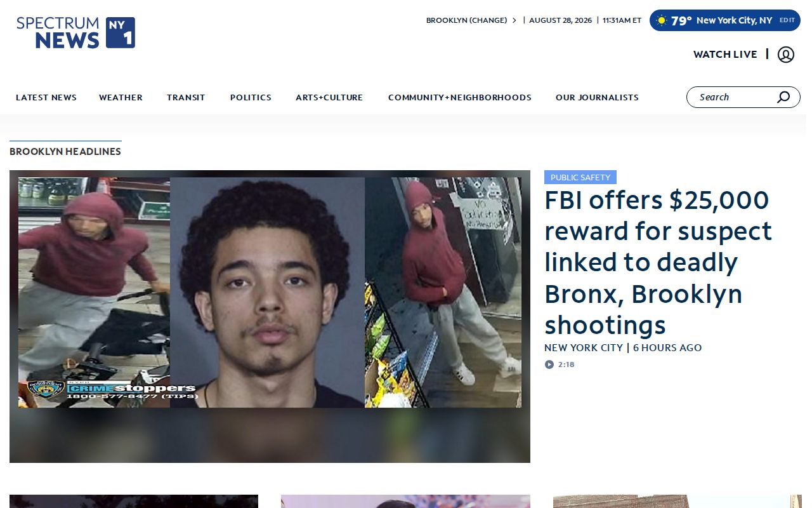The width and height of the screenshot is (812, 508).
Task: Open the Public Safety category tag
Action: (x=580, y=178)
